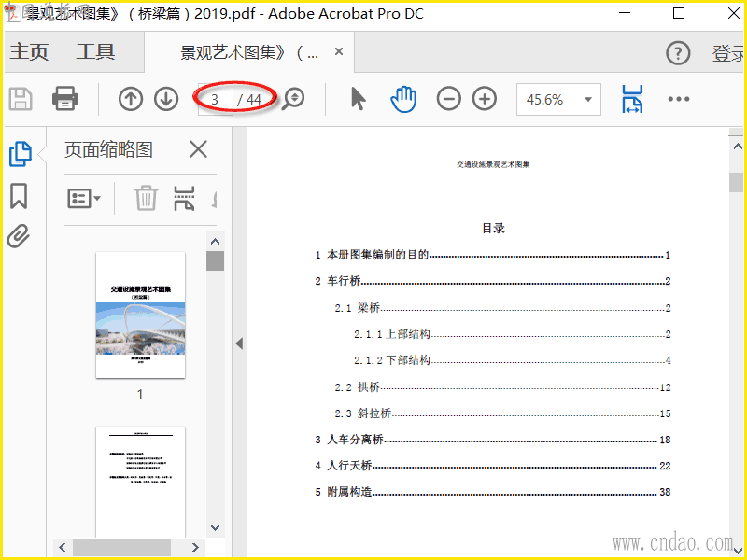
Task: Go to next page arrow
Action: [166, 99]
